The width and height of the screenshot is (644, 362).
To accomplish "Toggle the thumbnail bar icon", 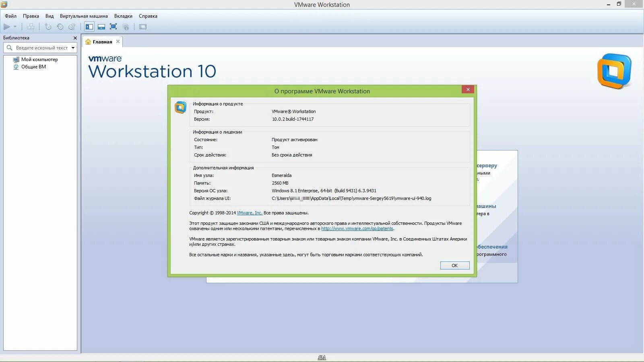I will click(x=101, y=27).
